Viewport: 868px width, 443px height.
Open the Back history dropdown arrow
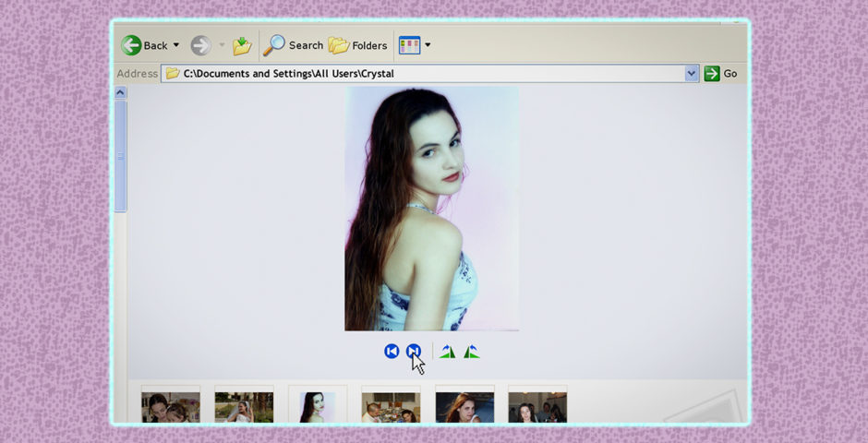[x=176, y=45]
